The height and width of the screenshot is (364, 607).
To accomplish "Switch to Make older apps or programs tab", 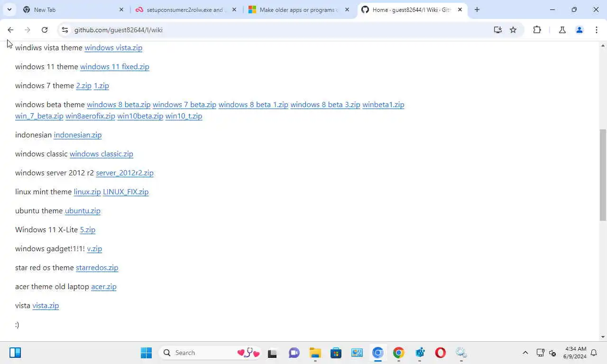I will (x=299, y=9).
